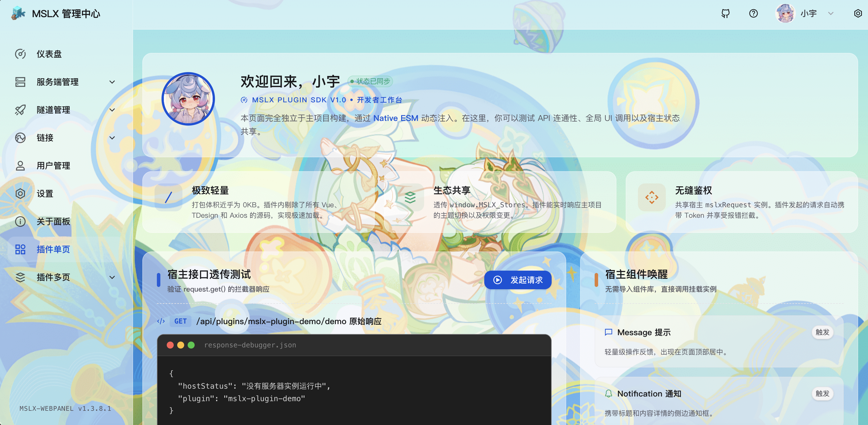
Task: Expand the 链接 submenu chevron
Action: pos(112,137)
